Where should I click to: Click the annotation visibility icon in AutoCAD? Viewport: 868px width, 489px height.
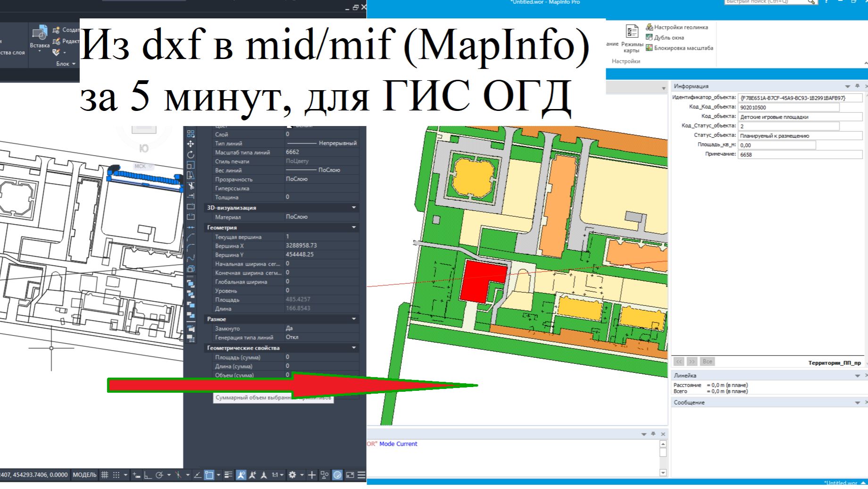point(241,475)
